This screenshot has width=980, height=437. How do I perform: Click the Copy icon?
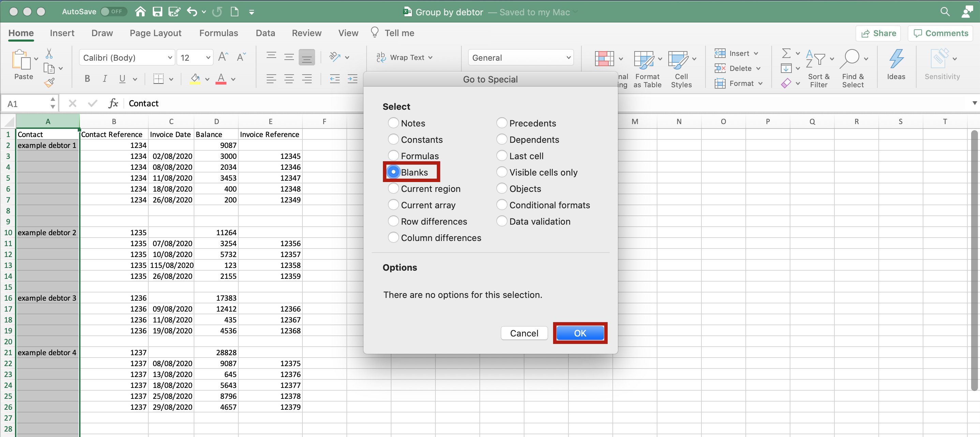pyautogui.click(x=49, y=69)
